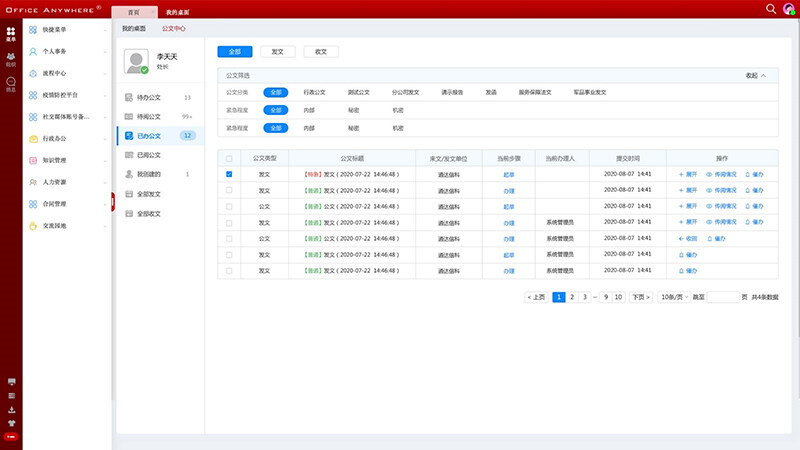
Task: Open the 组织 organization icon in left rail
Action: [11, 57]
